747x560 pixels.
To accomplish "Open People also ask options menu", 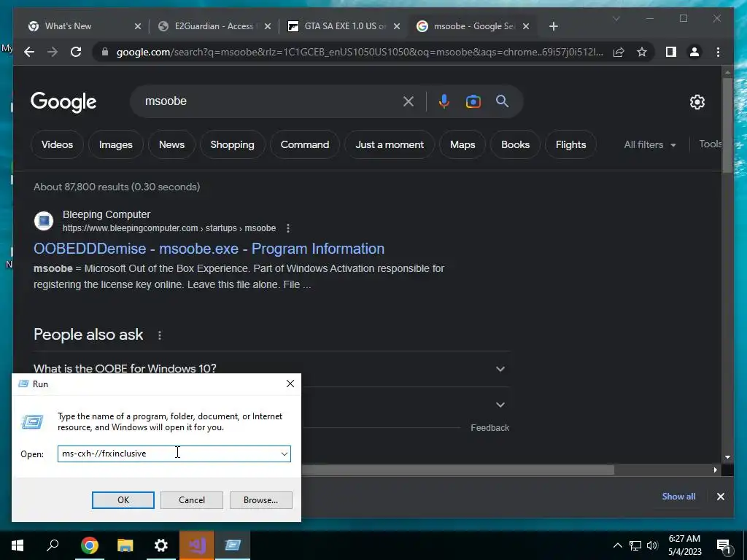I will (160, 335).
